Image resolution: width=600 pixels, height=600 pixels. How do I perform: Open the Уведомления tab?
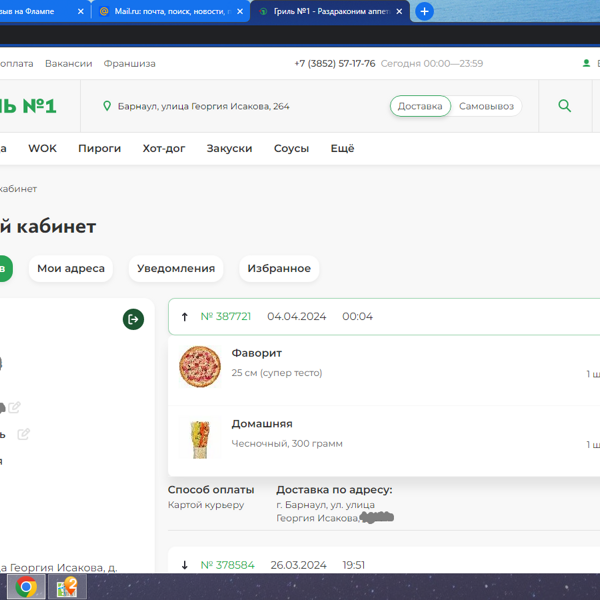coord(176,268)
